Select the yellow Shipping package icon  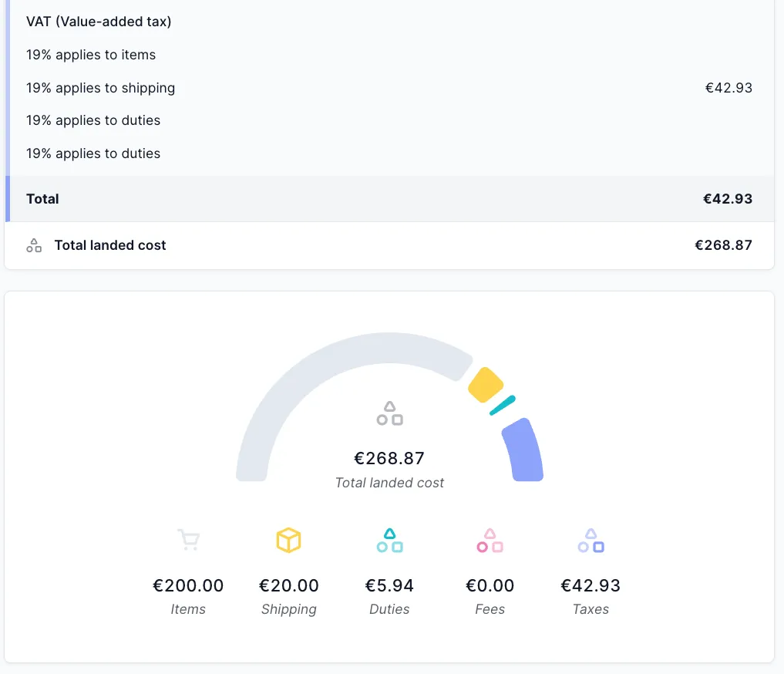pos(289,540)
